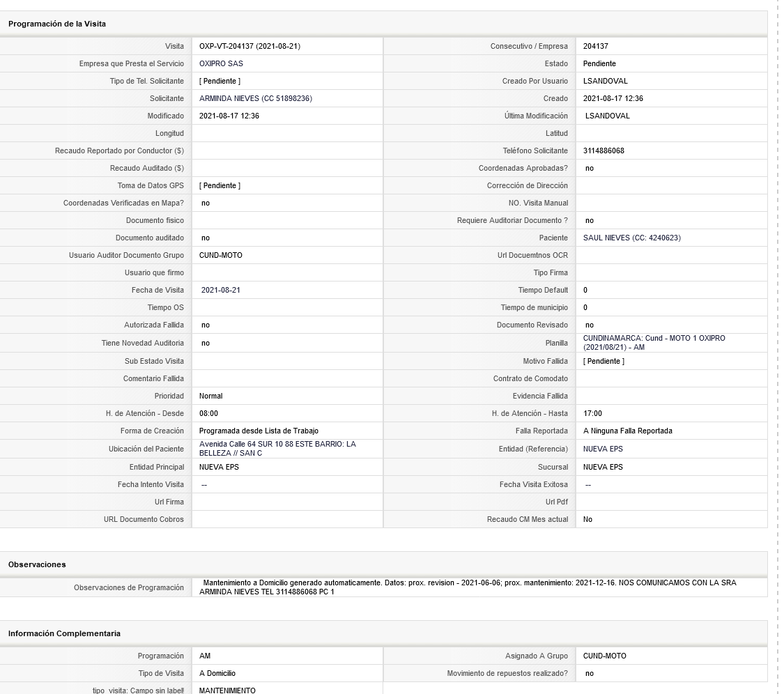The image size is (784, 694).
Task: Select Coordenadas Verificadas en Mapa? value no
Action: coord(206,203)
